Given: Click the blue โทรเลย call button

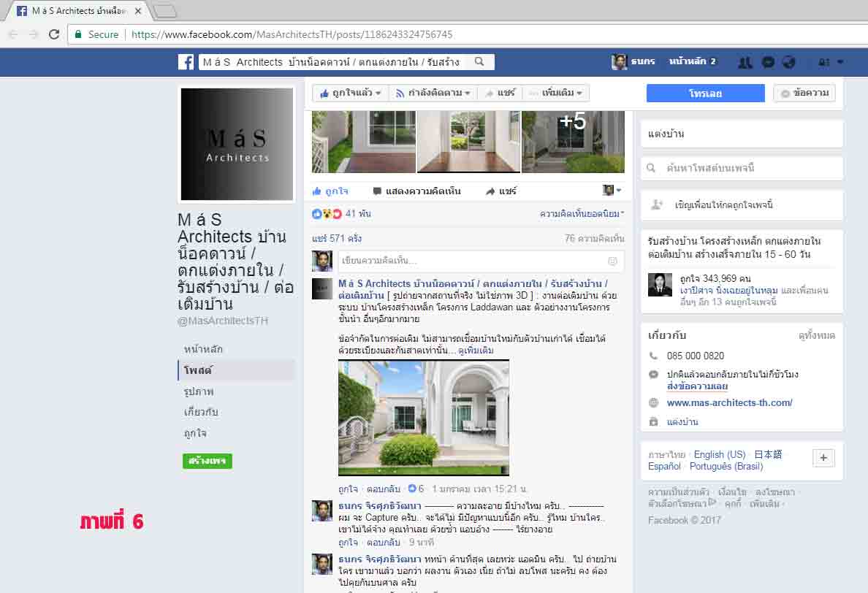Looking at the screenshot, I should [705, 93].
